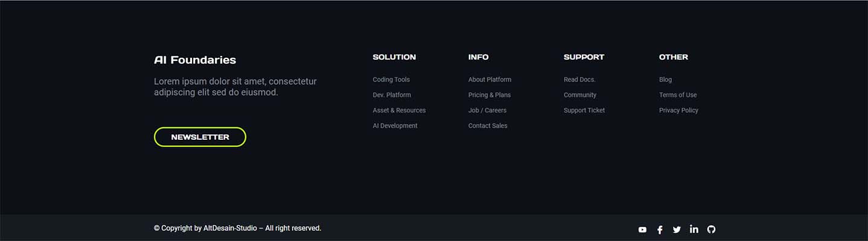Open AI Development link
This screenshot has width=868, height=241.
click(395, 126)
